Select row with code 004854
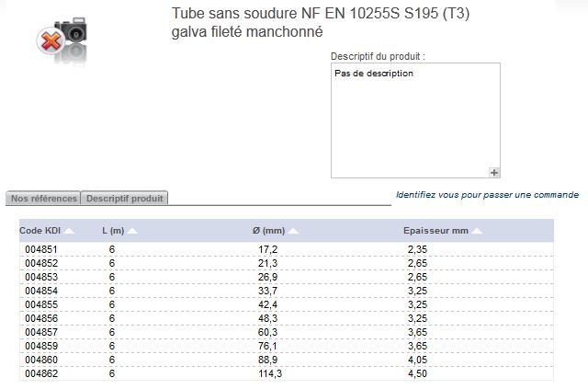Viewport: 588px width, 389px height. click(287, 291)
